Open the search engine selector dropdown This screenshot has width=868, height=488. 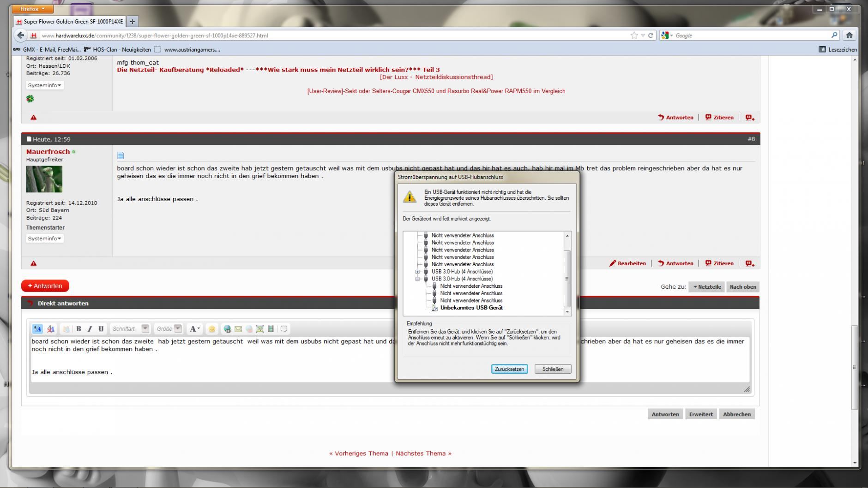667,36
